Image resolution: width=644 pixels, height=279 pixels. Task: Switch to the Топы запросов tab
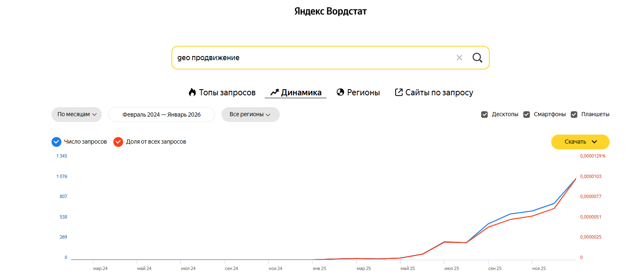227,92
